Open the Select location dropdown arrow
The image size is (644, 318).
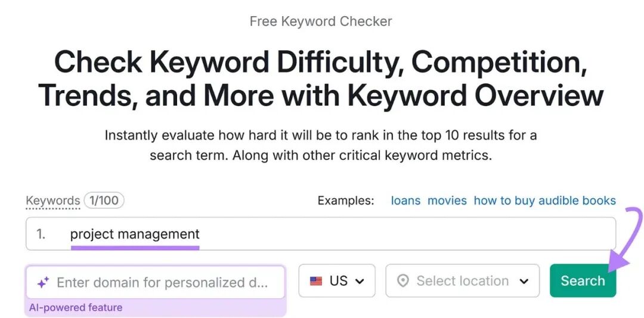[x=524, y=281]
